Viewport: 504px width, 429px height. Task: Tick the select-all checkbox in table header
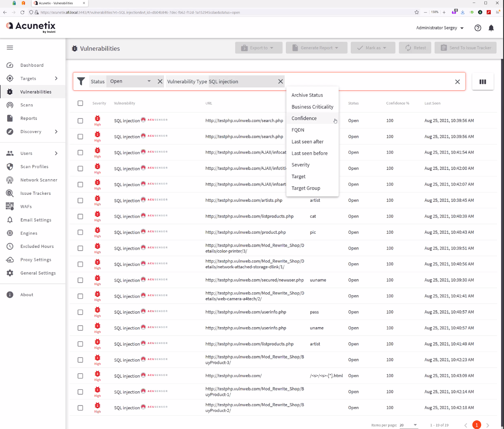click(x=80, y=103)
